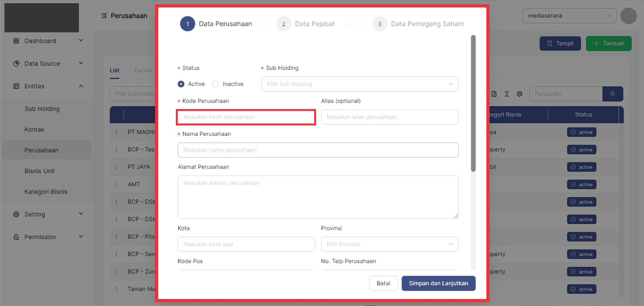Open the mediasarana account dropdown
Screen dimensions: 644x306
pyautogui.click(x=569, y=16)
